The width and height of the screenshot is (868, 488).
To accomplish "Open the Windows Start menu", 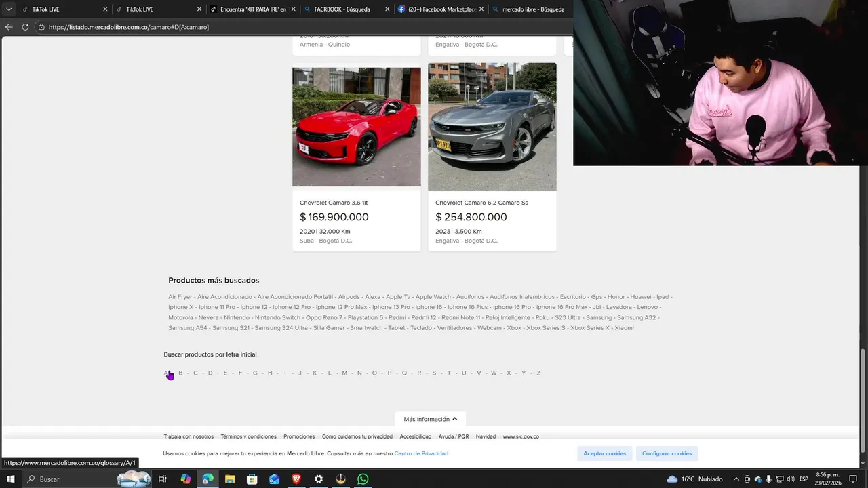I will 10,479.
